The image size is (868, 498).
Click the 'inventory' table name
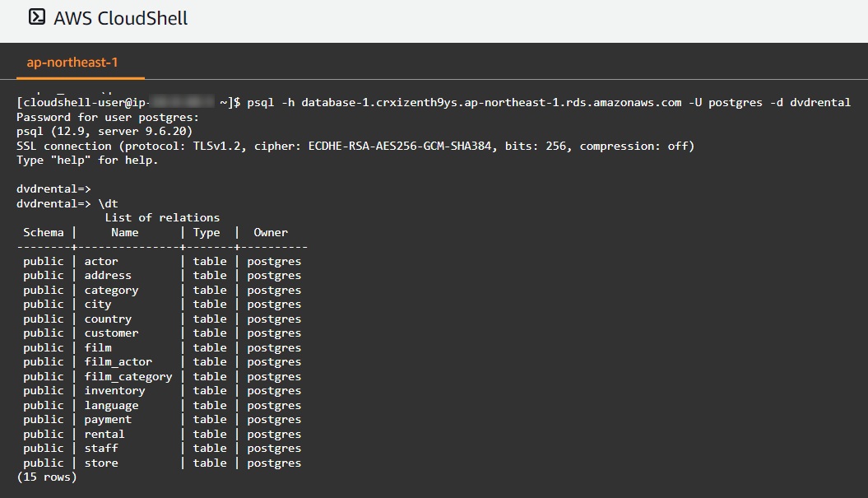coord(114,390)
